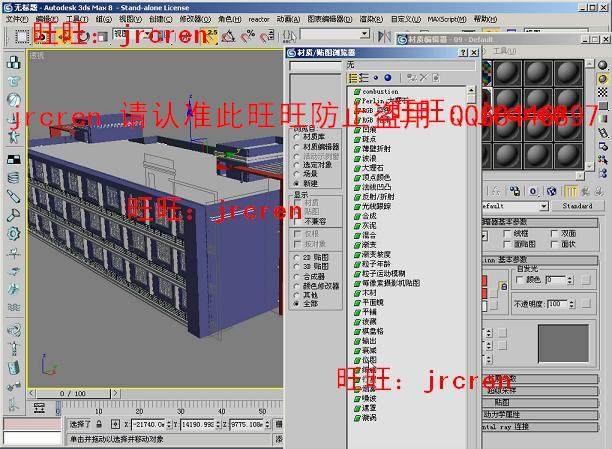Open Select by Material icon
This screenshot has height=449, width=612.
[x=603, y=159]
